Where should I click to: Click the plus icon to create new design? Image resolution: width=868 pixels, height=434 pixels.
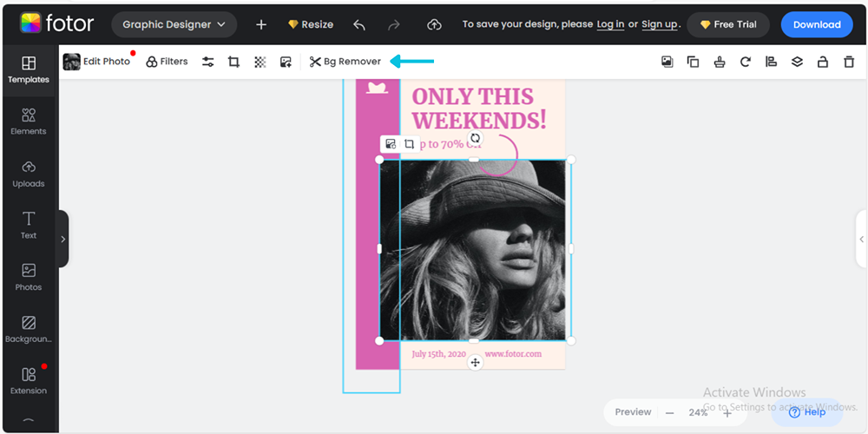point(261,24)
